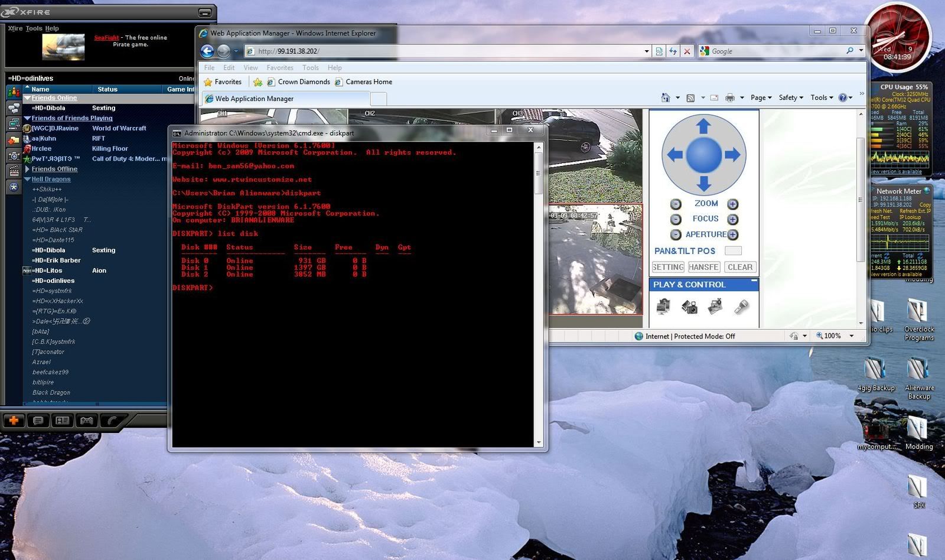This screenshot has width=945, height=560.
Task: Open the Tools menu in Xfire
Action: pyautogui.click(x=34, y=28)
